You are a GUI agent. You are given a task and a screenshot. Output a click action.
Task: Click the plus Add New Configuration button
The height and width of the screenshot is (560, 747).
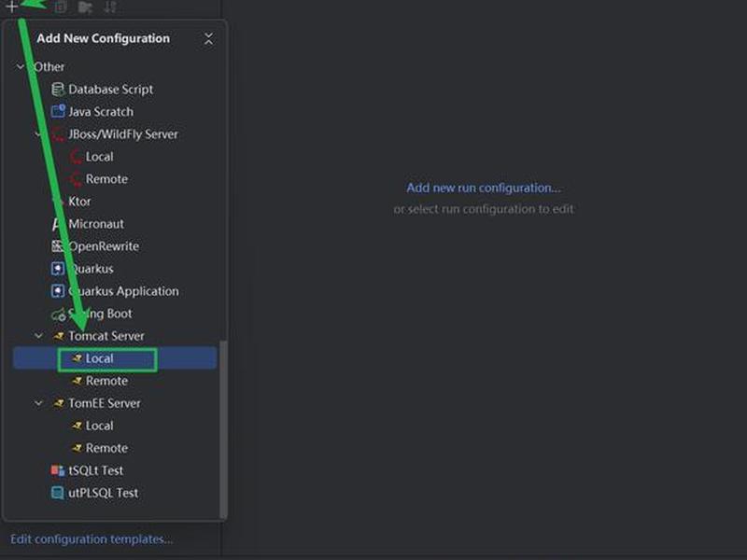pos(12,7)
